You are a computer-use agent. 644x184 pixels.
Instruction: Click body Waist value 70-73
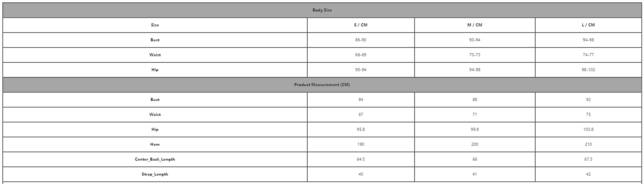pyautogui.click(x=475, y=55)
